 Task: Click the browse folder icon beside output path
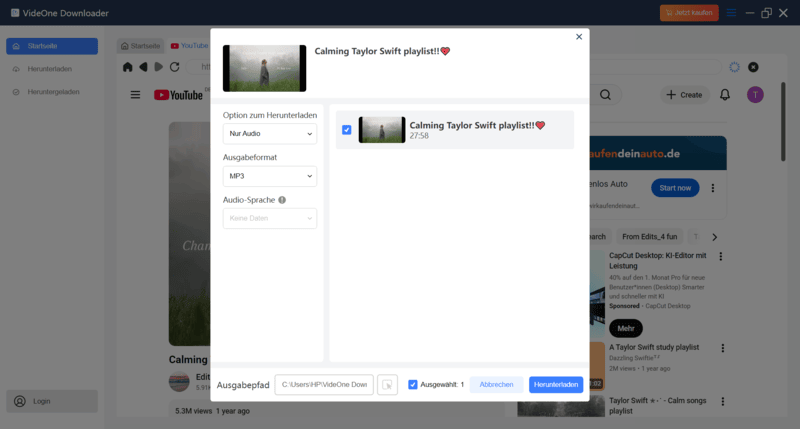click(387, 385)
